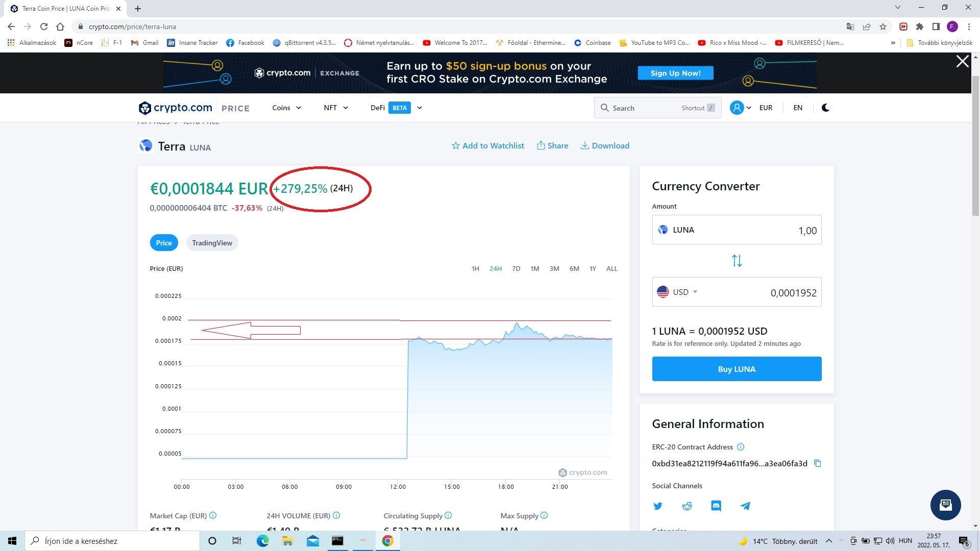Click Buy LUNA button

pyautogui.click(x=737, y=369)
